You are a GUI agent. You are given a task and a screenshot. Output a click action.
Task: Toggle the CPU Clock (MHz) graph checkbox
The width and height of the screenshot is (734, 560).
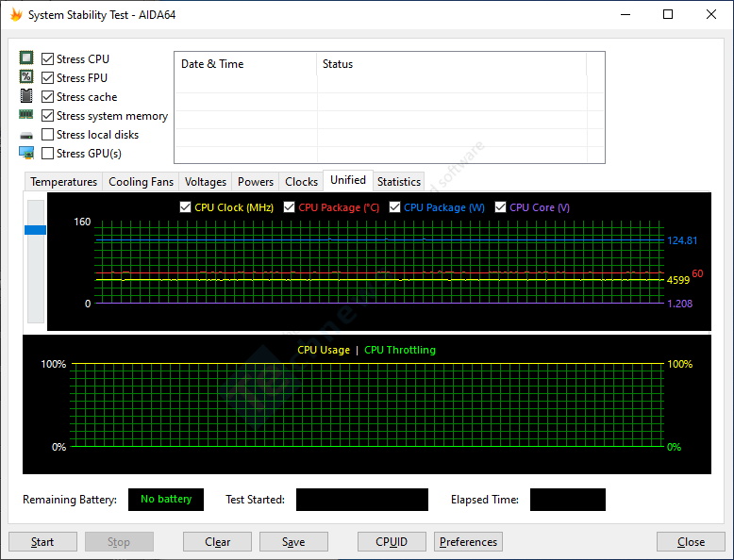click(x=185, y=206)
